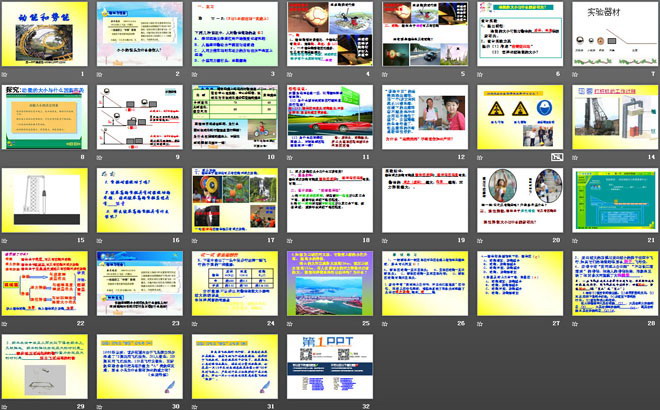
Task: Select slide 30 thumbnail with feather pen
Action: [x=140, y=367]
